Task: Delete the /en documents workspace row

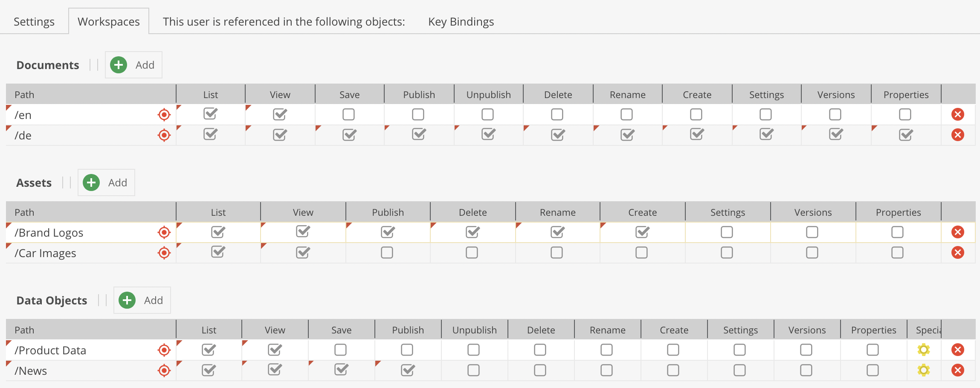Action: 957,115
